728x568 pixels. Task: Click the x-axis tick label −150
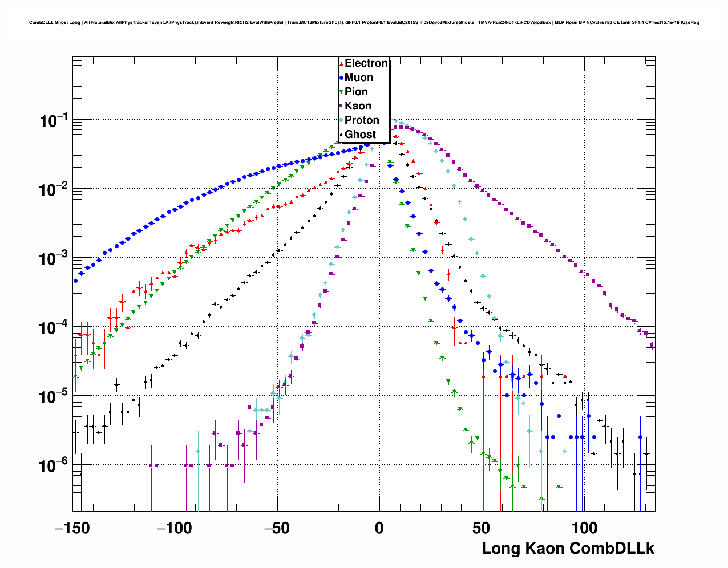click(72, 528)
